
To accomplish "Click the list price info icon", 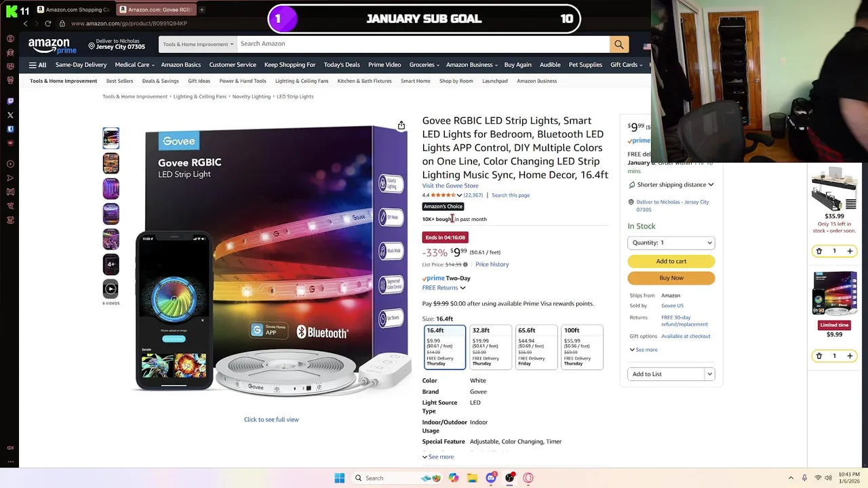I will point(465,264).
